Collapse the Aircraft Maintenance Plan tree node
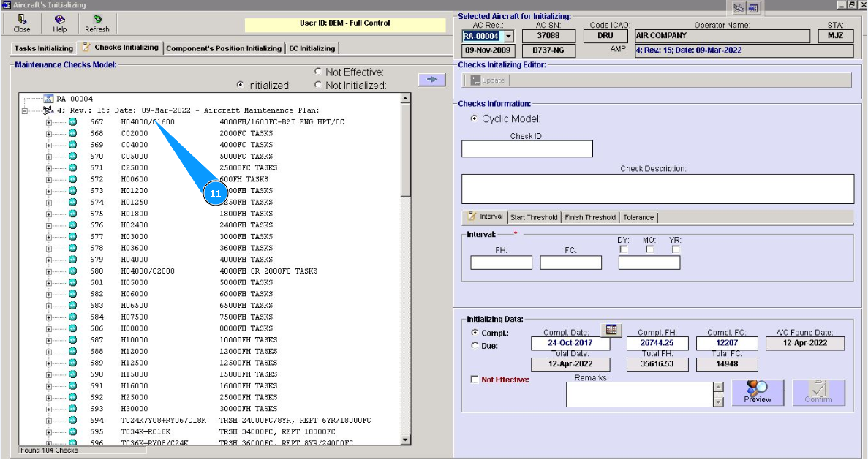 click(x=25, y=110)
